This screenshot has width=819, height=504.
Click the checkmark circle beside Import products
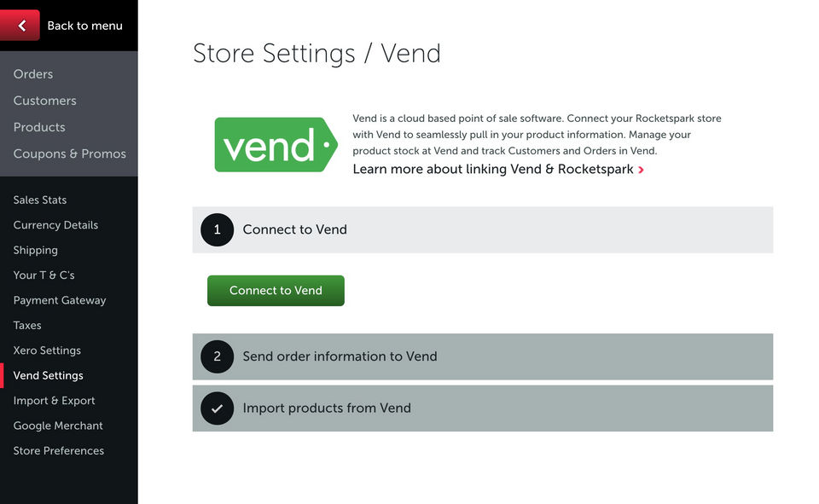217,408
